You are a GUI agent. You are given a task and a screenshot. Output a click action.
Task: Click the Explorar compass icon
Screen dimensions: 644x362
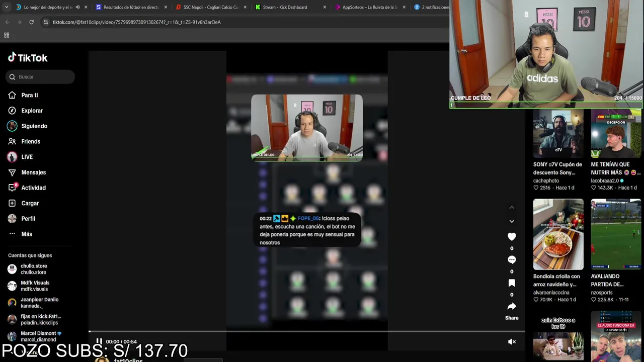[x=12, y=111]
